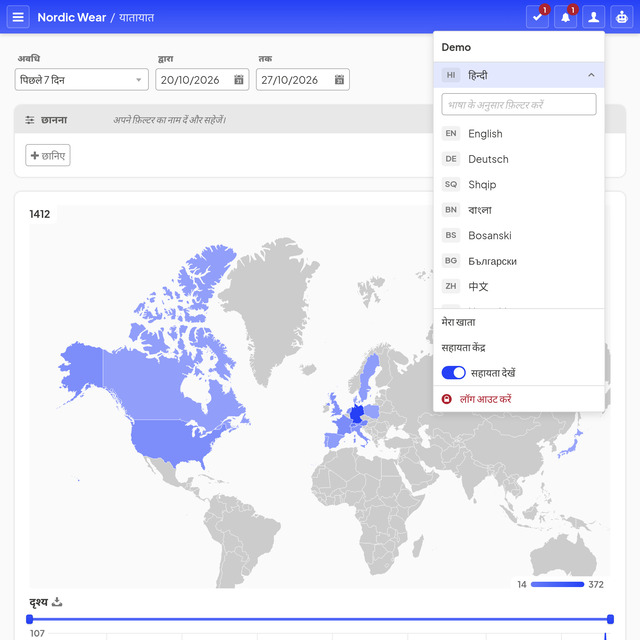Screen dimensions: 640x640
Task: Click the end date field 27/10/2026
Action: point(302,80)
